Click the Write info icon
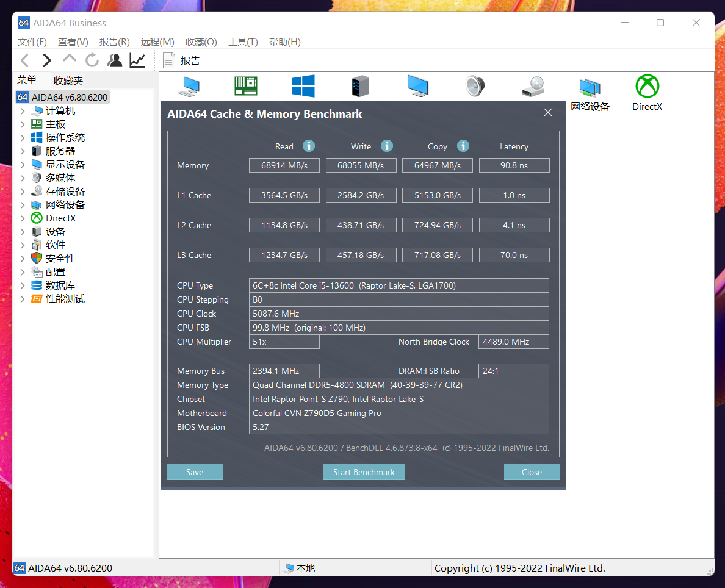Image resolution: width=725 pixels, height=588 pixels. pyautogui.click(x=387, y=146)
